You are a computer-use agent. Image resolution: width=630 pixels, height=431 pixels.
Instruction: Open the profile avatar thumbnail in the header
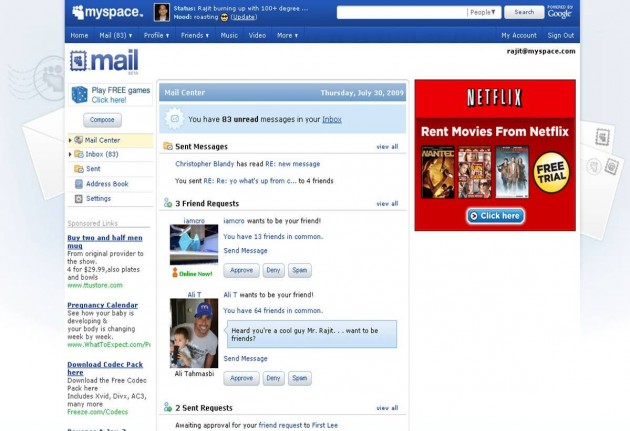tap(162, 12)
